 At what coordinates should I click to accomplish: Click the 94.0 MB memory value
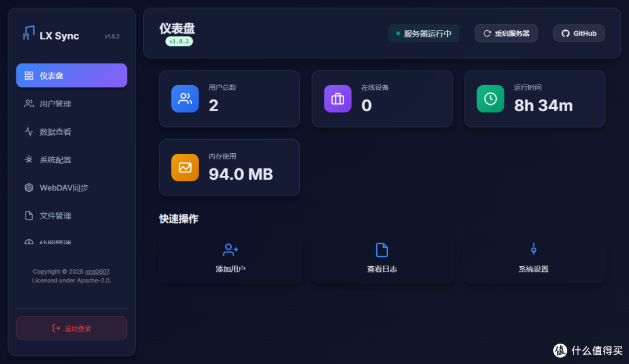point(241,174)
